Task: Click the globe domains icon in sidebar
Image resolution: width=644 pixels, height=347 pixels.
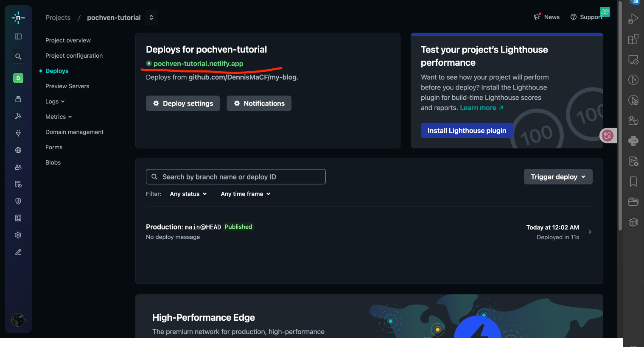Action: coord(18,150)
